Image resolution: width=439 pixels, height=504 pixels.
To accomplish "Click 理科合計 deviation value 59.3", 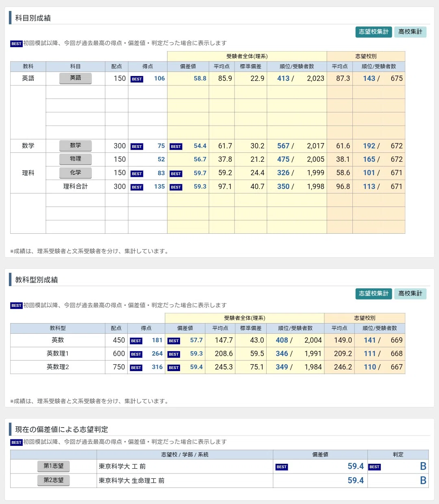I will (200, 187).
